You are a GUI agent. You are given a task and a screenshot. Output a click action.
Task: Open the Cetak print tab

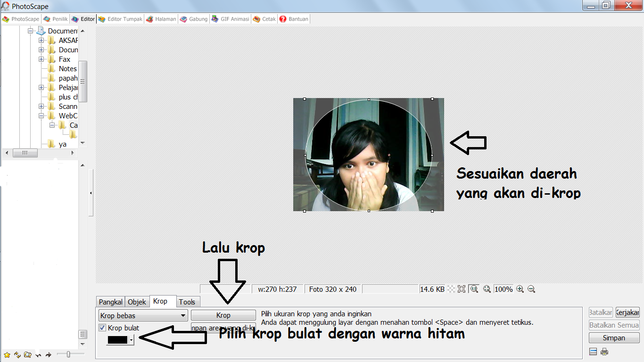[264, 19]
